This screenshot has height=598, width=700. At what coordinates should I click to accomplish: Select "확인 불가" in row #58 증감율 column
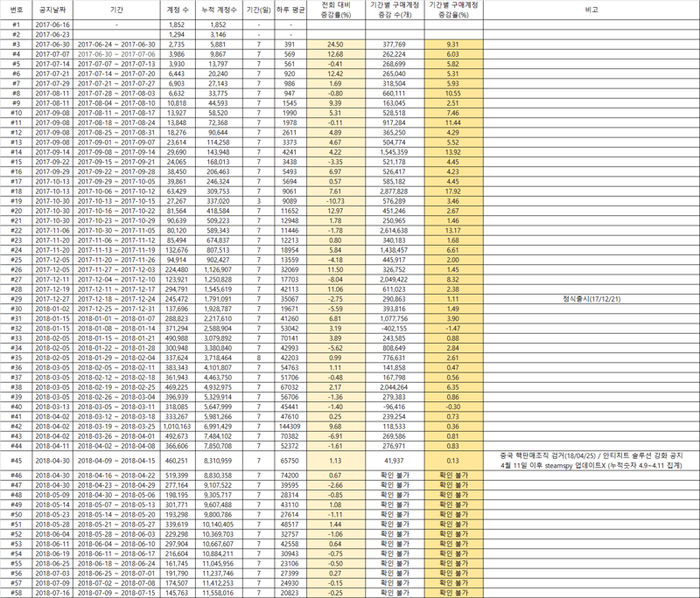453,593
